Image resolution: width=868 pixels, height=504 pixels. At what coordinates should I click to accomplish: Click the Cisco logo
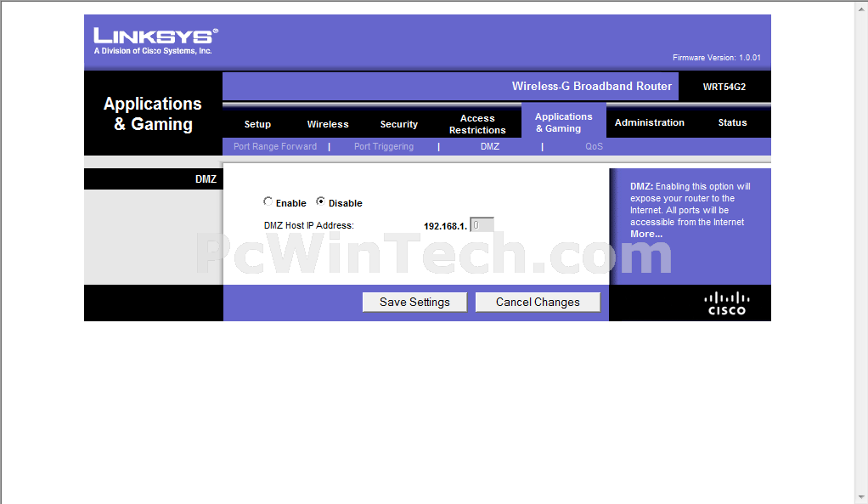click(727, 303)
